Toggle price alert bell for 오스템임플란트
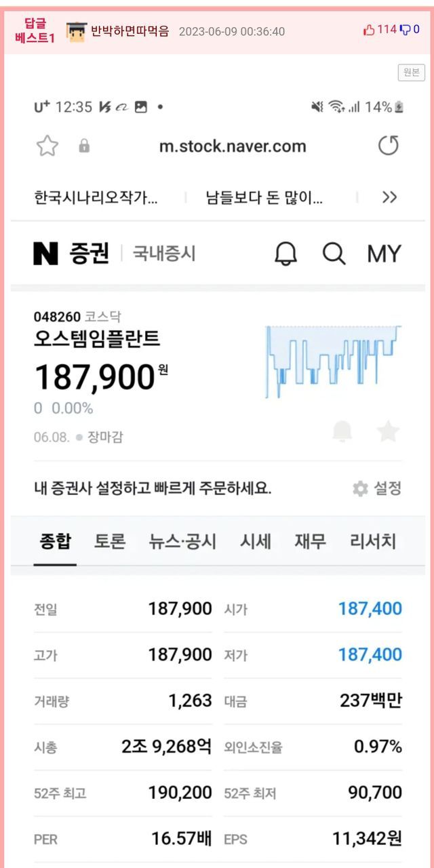 point(342,431)
